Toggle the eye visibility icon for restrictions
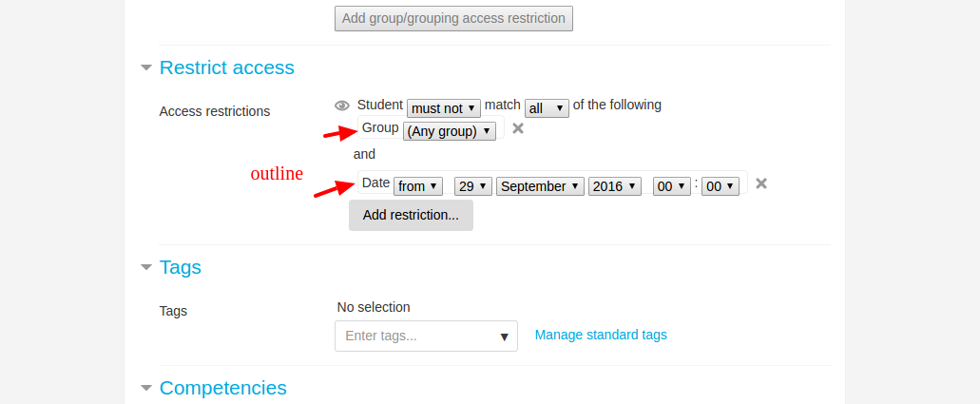Image resolution: width=980 pixels, height=404 pixels. tap(342, 106)
